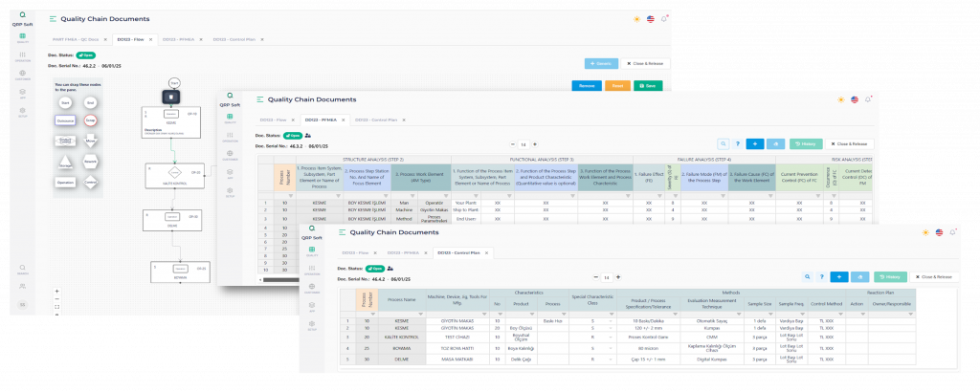Viewport: 980px width, 392px height.
Task: Open the Quality module in the left sidebar
Action: 22,36
